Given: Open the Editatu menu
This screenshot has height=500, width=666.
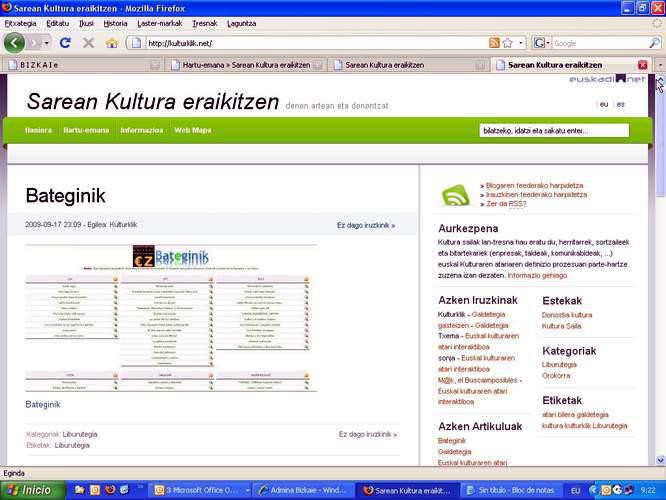Looking at the screenshot, I should pos(57,24).
